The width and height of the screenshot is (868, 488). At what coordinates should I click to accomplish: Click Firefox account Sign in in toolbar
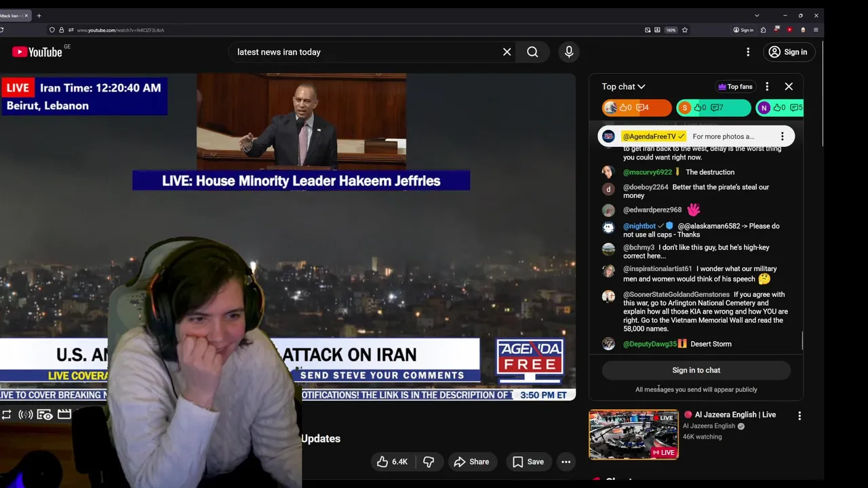coord(743,30)
